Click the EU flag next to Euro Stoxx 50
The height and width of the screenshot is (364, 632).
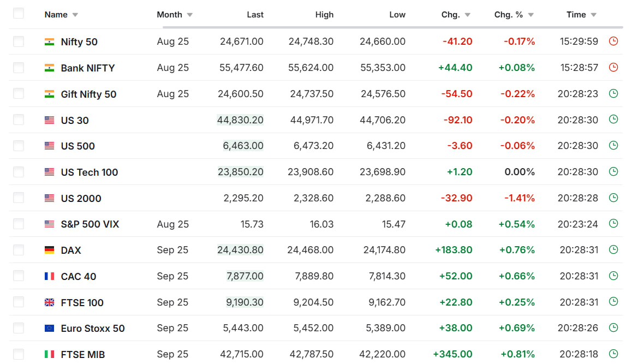[x=50, y=329]
